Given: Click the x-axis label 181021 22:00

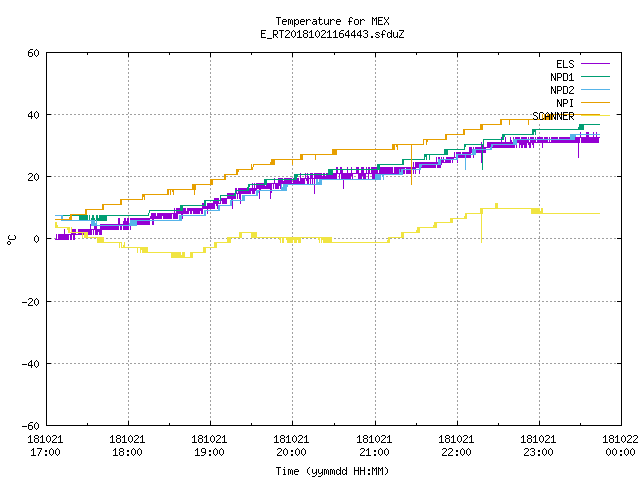Looking at the screenshot, I should [456, 446].
